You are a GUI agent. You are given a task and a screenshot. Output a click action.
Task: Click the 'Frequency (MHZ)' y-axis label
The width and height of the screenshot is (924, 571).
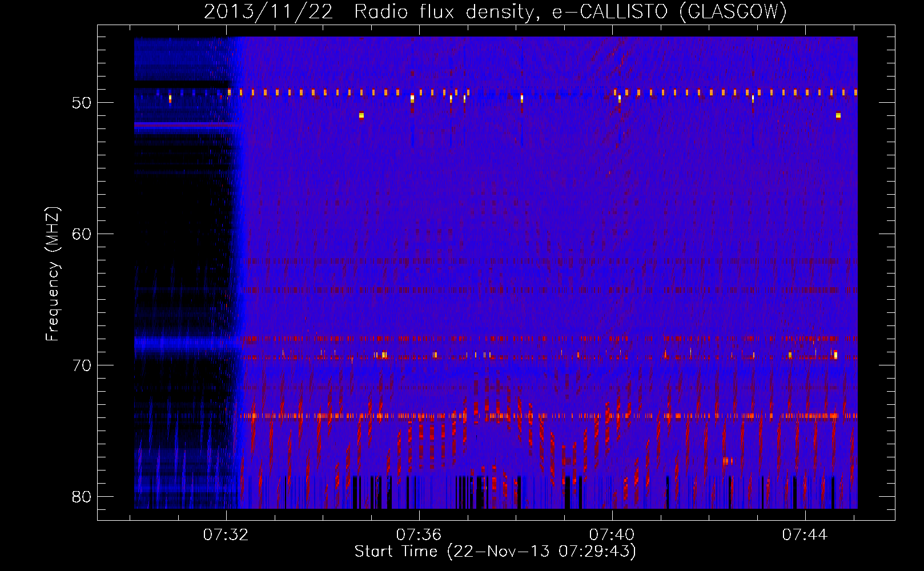point(53,274)
